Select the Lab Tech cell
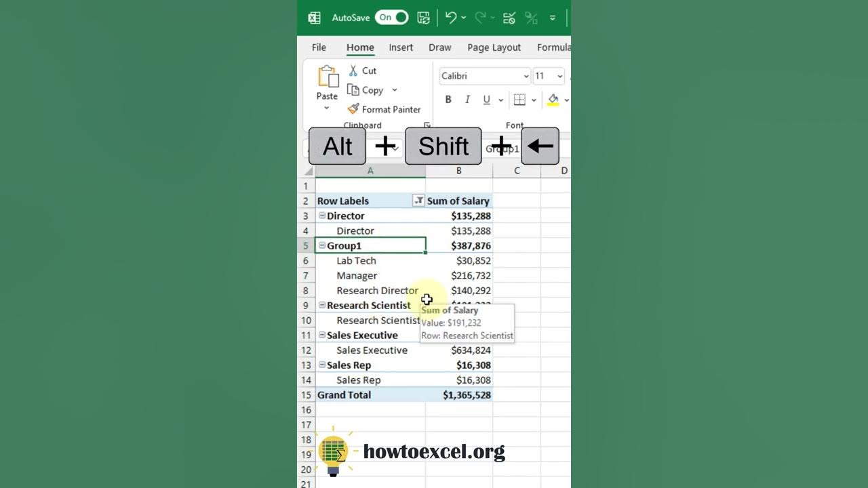868x488 pixels. click(x=370, y=260)
